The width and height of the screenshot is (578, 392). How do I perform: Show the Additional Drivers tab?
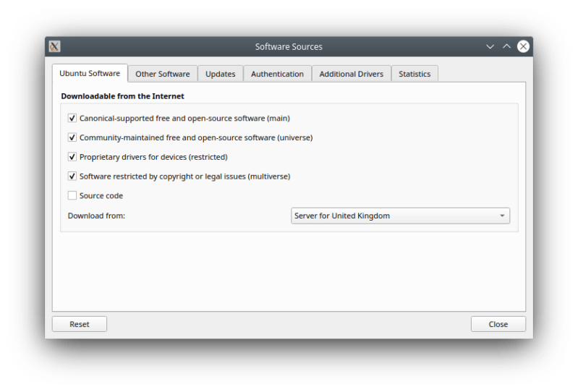point(352,74)
